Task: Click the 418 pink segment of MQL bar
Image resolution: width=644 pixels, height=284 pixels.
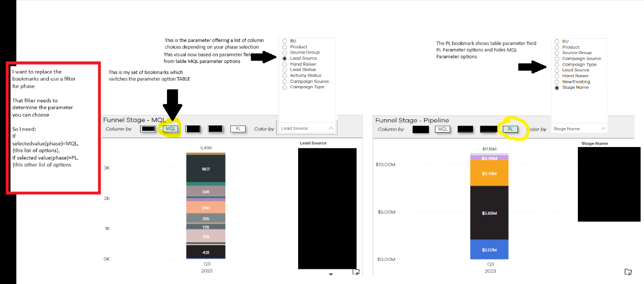Action: (206, 236)
